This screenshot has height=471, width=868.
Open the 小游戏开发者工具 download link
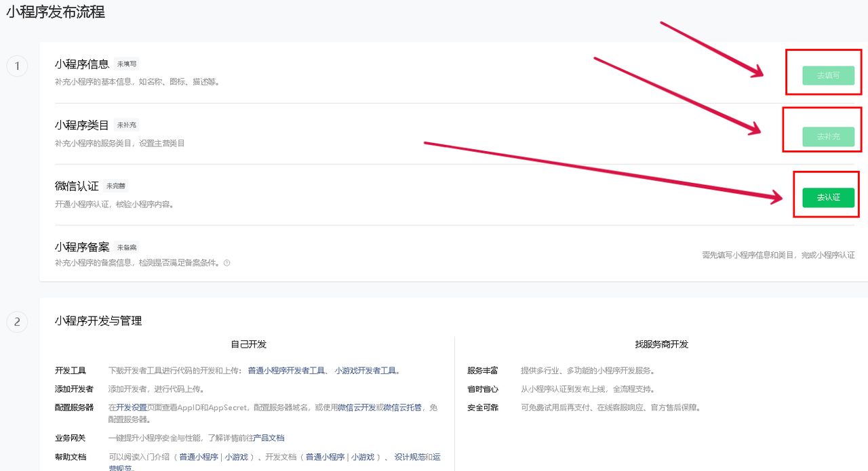(x=365, y=371)
